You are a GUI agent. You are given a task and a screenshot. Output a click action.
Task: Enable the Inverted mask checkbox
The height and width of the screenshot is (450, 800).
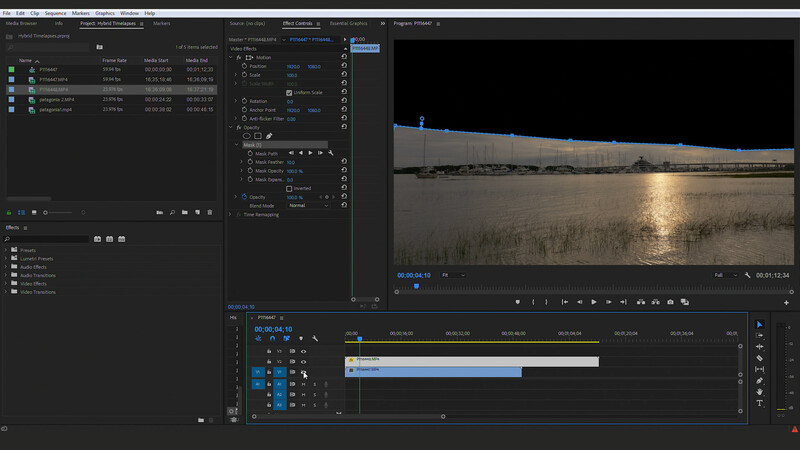click(x=289, y=189)
